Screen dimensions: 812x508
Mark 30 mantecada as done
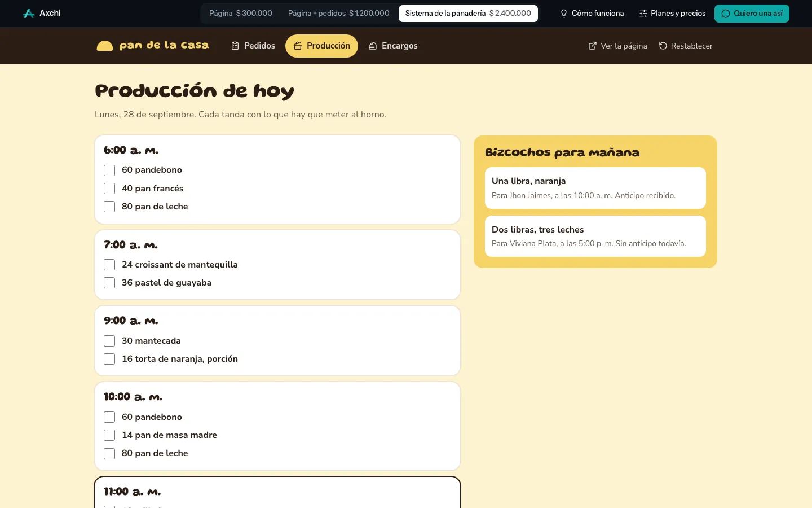pyautogui.click(x=109, y=341)
